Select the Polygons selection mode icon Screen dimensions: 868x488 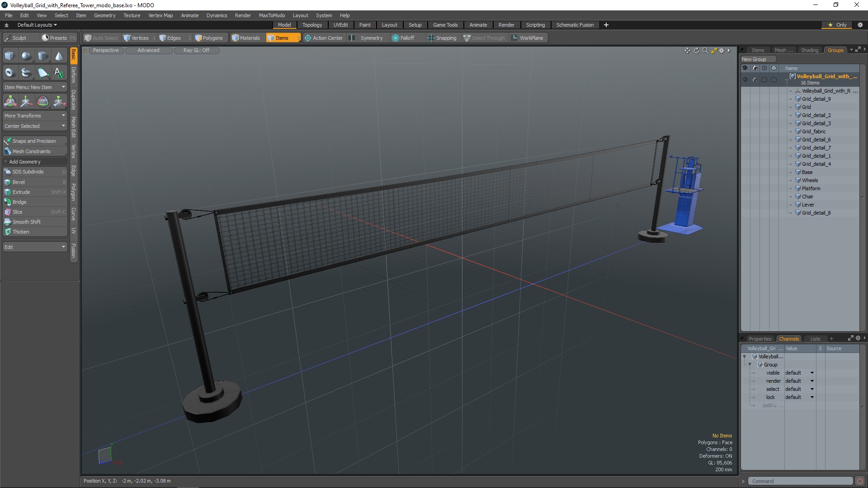click(196, 38)
